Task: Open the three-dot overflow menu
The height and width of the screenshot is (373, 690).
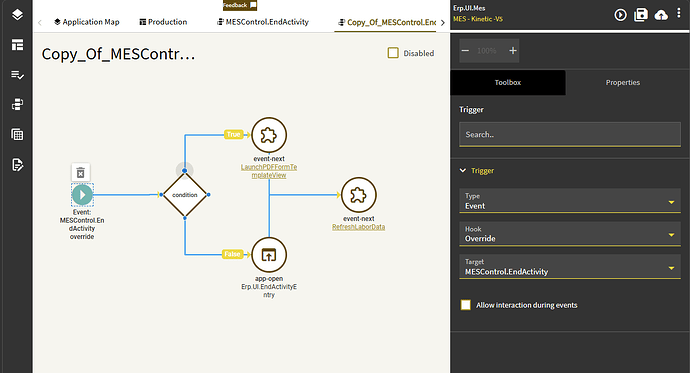Action: (679, 13)
